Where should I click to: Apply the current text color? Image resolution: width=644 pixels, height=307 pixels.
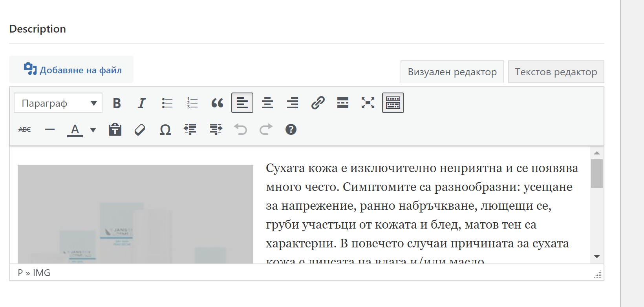[x=75, y=129]
